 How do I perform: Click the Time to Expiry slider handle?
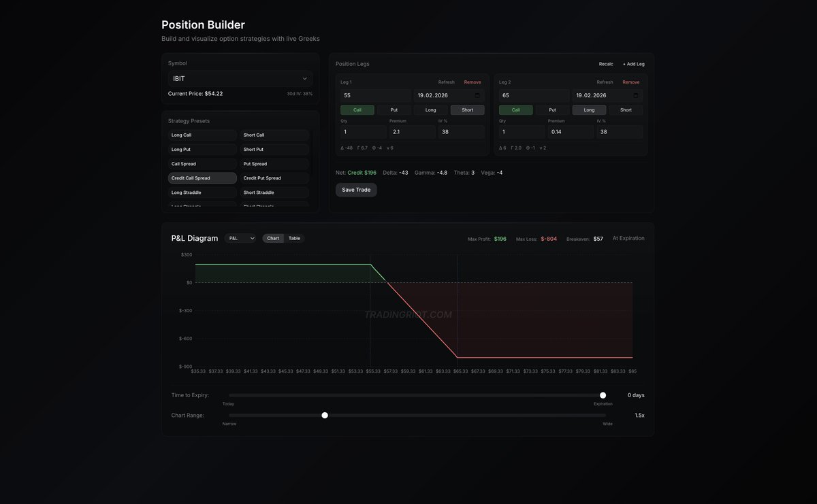point(603,394)
